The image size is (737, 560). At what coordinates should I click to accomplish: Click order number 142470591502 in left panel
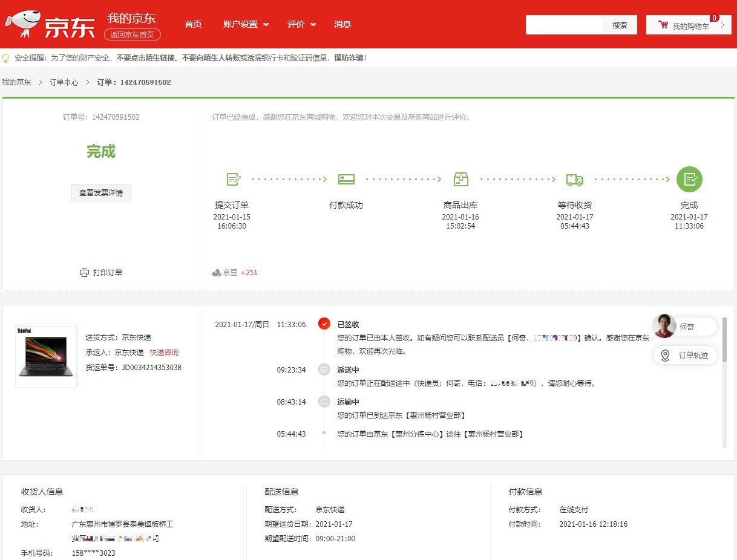(116, 117)
